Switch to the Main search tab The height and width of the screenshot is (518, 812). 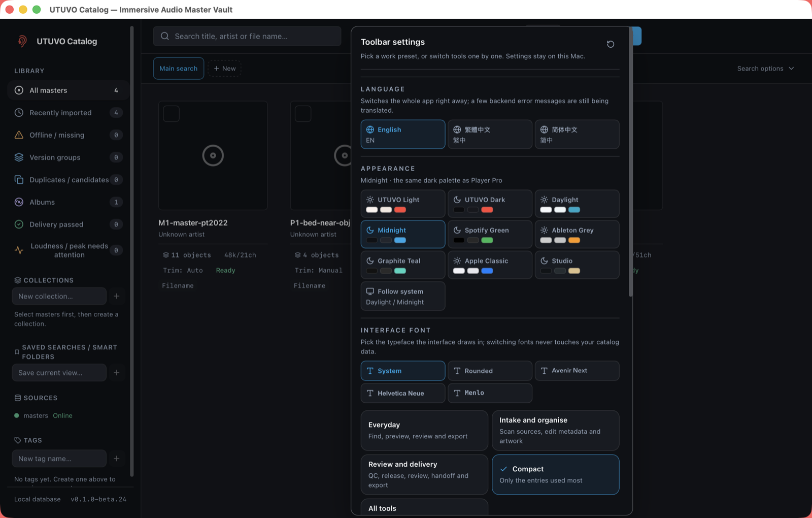[x=179, y=69]
